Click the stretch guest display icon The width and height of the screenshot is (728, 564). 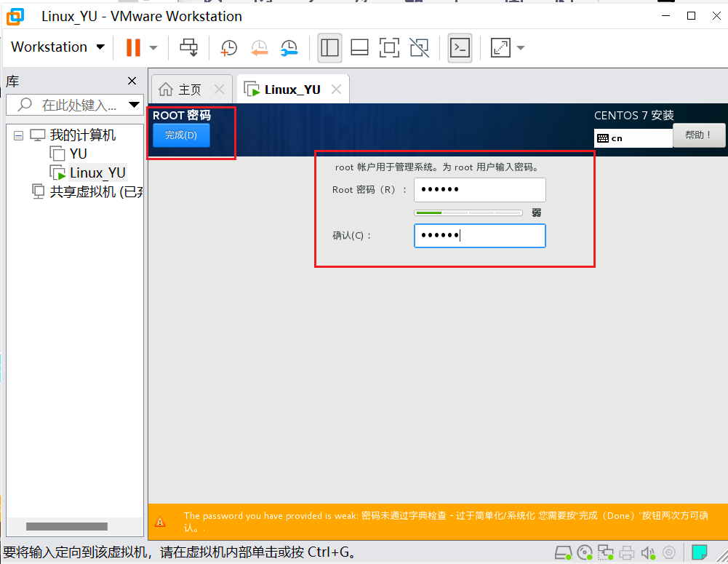pyautogui.click(x=500, y=47)
